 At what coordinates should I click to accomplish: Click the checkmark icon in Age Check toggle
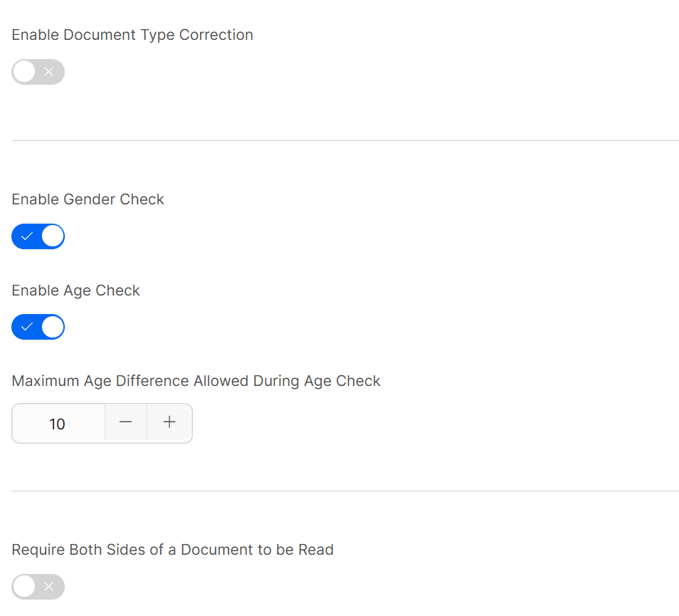[x=27, y=328]
